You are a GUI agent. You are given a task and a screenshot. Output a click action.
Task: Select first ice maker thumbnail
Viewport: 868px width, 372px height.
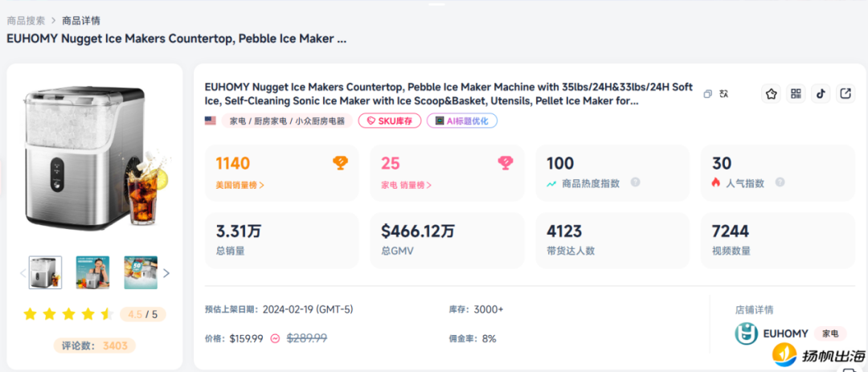tap(45, 272)
